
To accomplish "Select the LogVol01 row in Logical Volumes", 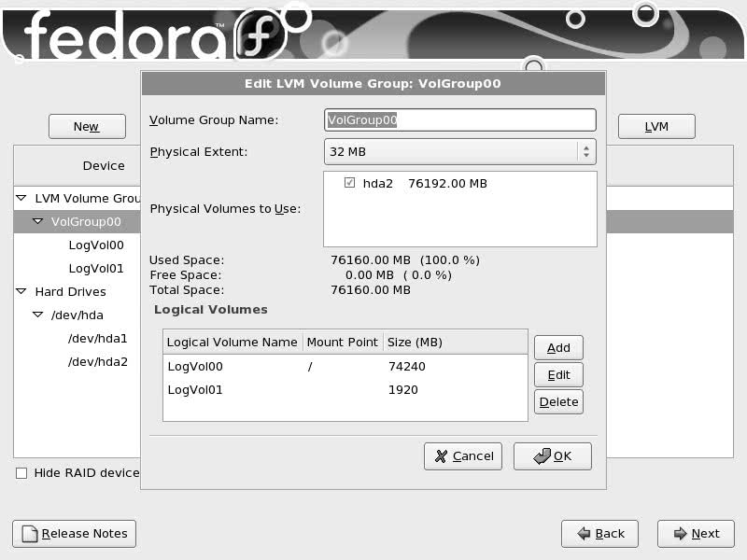I will click(345, 390).
